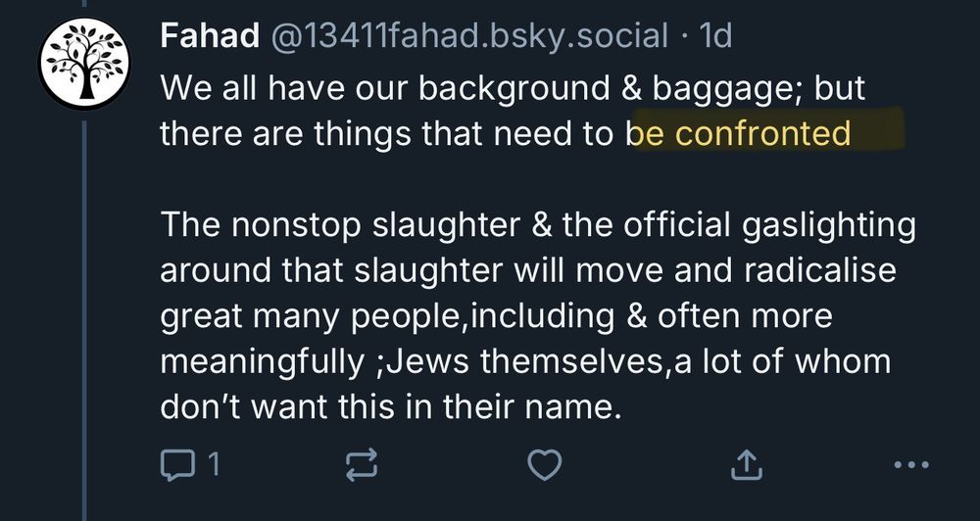Click the reply speech bubble icon

pyautogui.click(x=176, y=465)
